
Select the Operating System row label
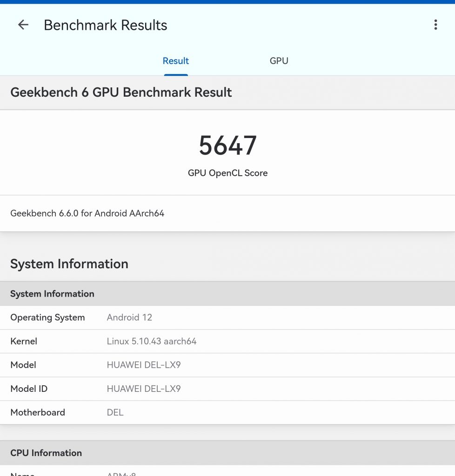[x=47, y=317]
